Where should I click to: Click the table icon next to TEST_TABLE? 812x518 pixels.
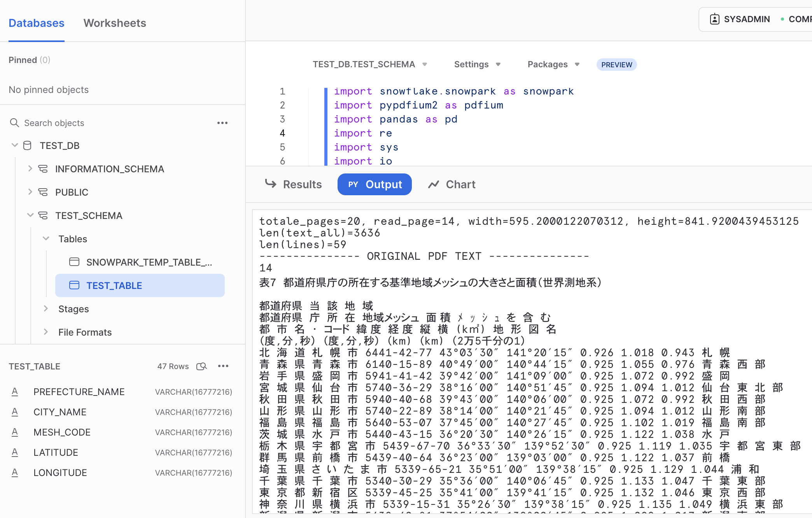coord(74,285)
